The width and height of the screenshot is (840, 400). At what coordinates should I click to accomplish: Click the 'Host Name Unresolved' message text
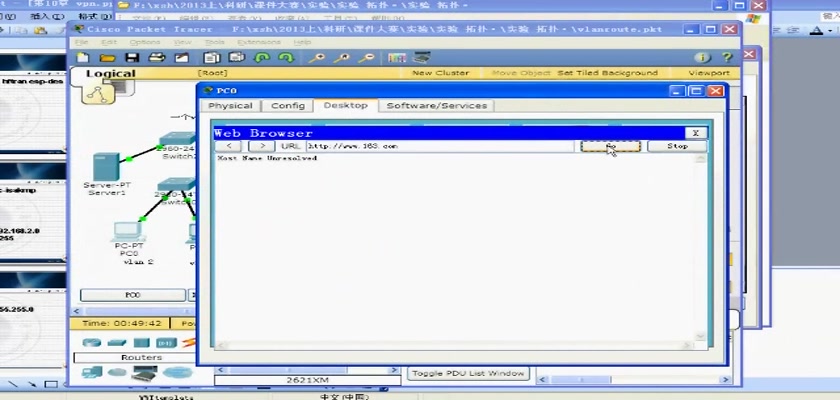[x=267, y=159]
